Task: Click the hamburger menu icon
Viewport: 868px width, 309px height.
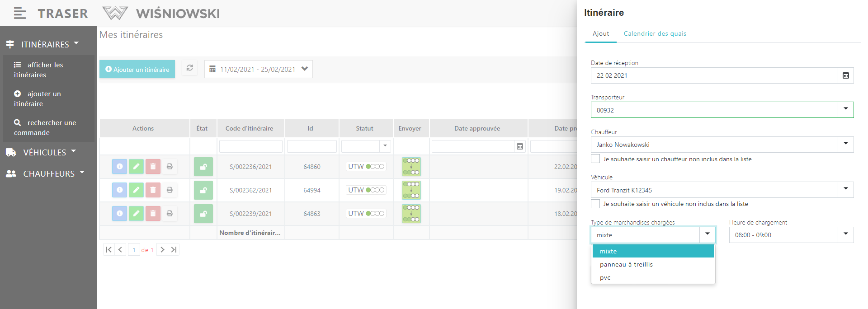Action: pos(19,14)
